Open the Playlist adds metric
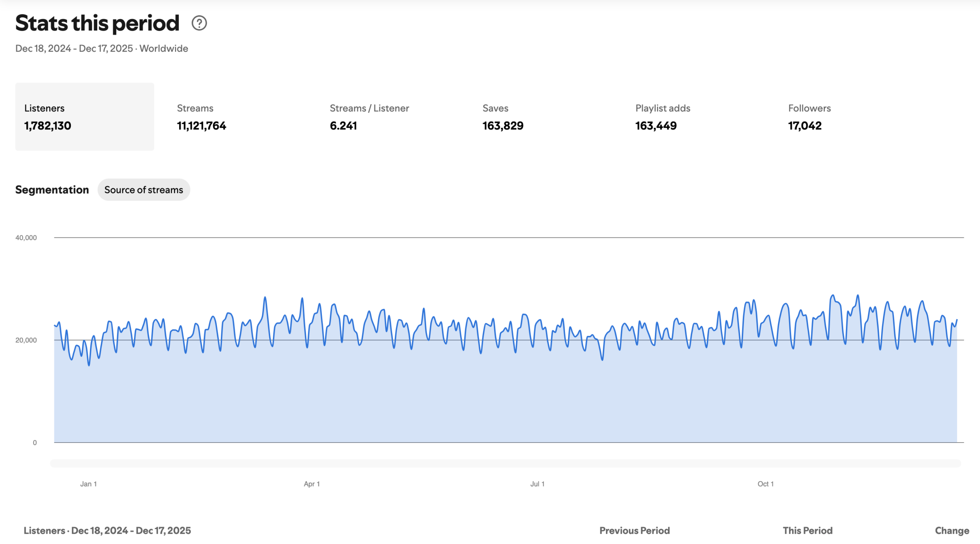Viewport: 980px width, 544px height. coord(662,117)
